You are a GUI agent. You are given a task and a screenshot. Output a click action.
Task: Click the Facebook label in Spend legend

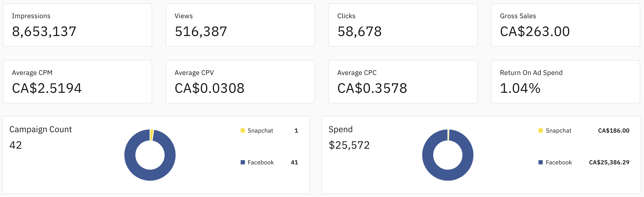(559, 162)
